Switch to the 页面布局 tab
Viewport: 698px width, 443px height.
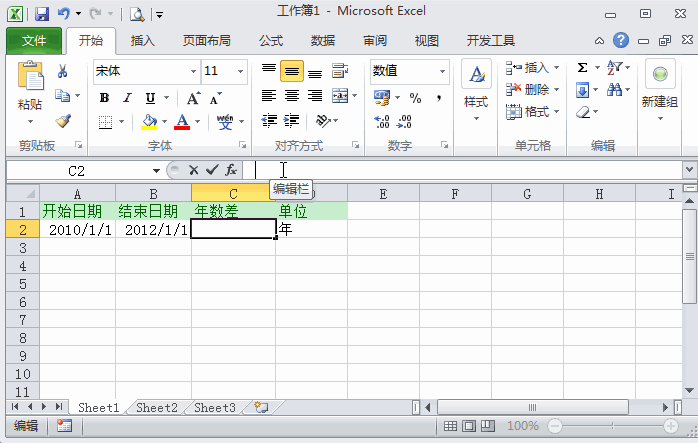(x=207, y=41)
